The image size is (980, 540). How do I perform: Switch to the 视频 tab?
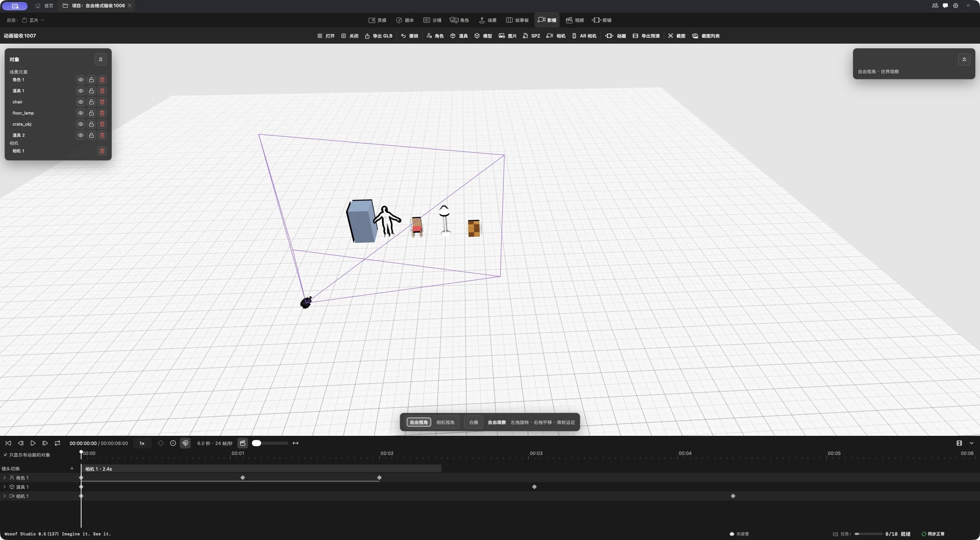click(x=575, y=20)
